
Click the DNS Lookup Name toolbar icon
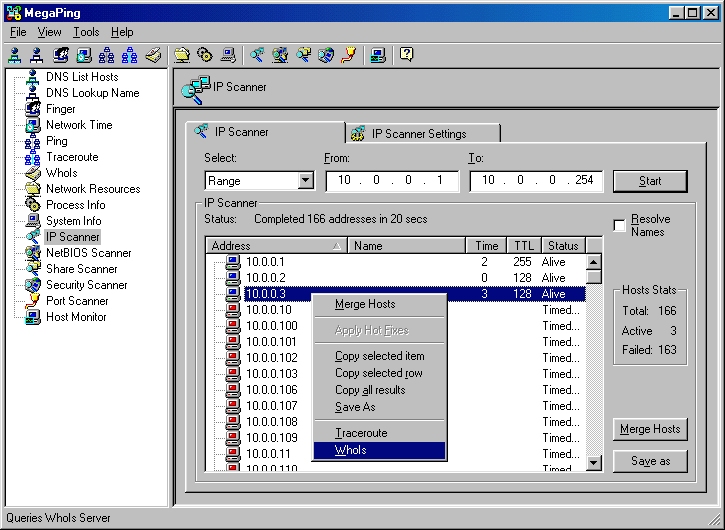point(37,55)
